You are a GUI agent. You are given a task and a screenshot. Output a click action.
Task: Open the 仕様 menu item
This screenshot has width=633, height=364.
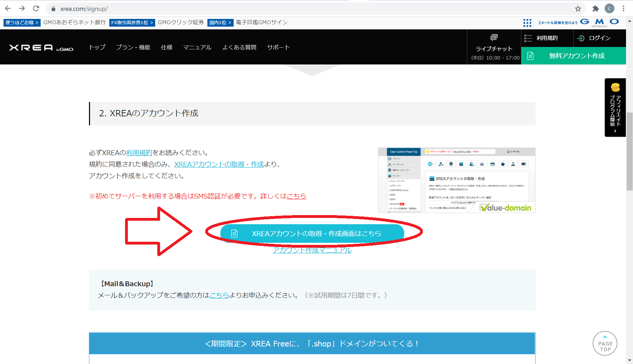(167, 47)
